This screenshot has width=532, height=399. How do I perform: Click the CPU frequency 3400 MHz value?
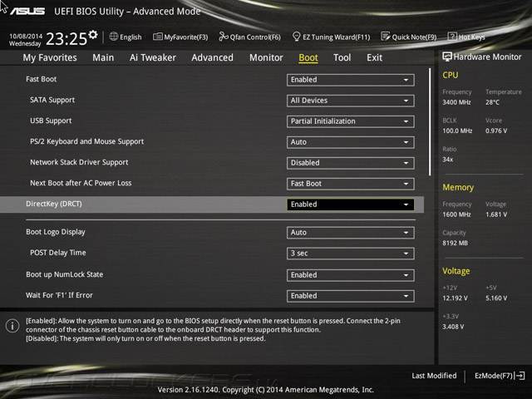click(x=456, y=102)
